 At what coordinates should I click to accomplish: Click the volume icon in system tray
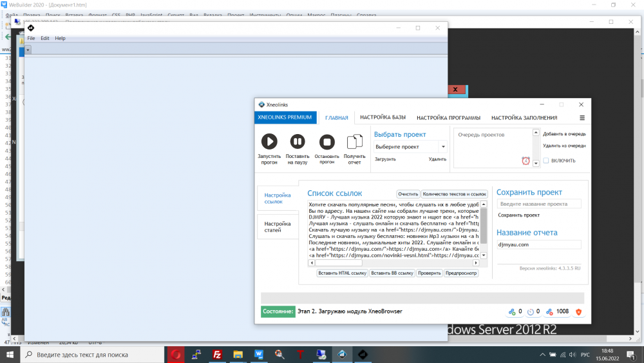(x=573, y=355)
